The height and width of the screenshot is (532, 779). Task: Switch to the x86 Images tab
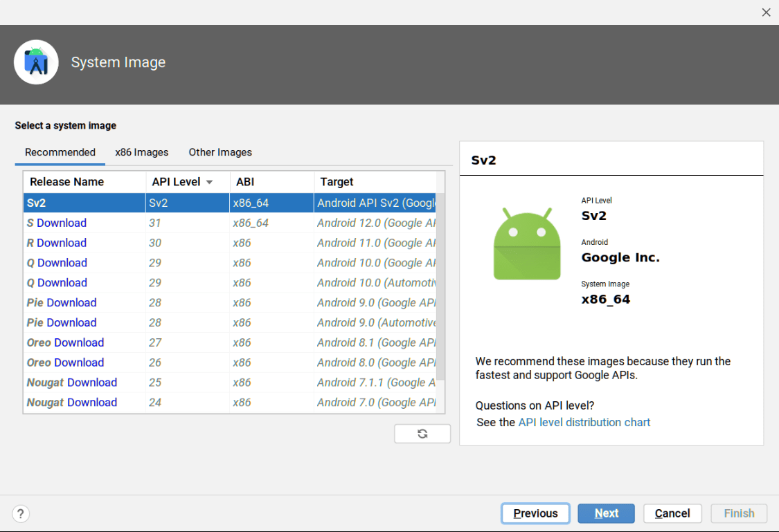click(x=141, y=152)
